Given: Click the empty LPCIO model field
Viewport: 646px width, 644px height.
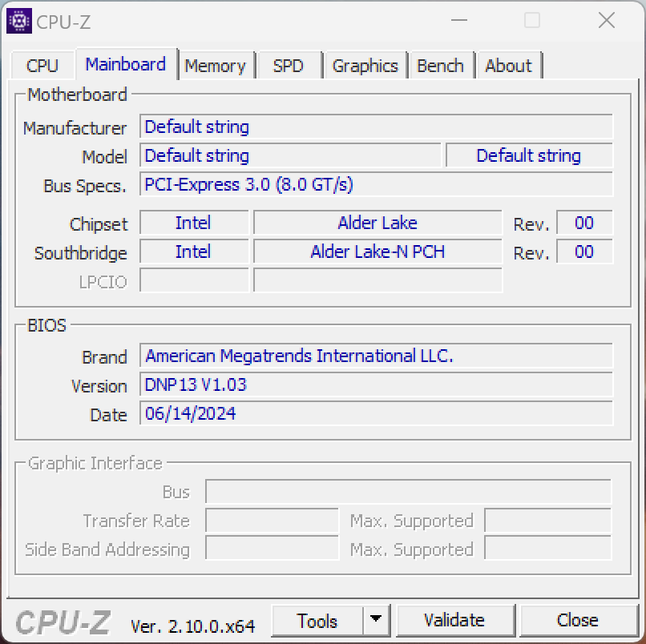Looking at the screenshot, I should point(378,280).
